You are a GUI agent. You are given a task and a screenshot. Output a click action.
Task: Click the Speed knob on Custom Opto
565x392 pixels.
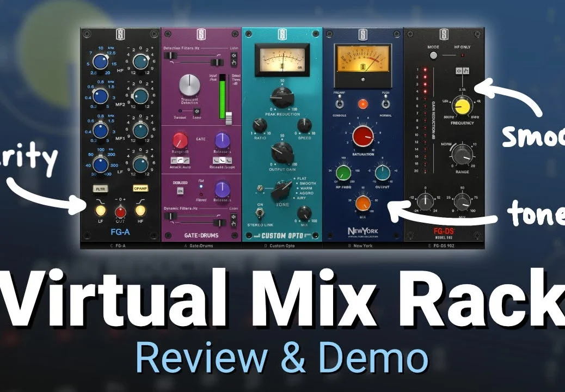(304, 125)
